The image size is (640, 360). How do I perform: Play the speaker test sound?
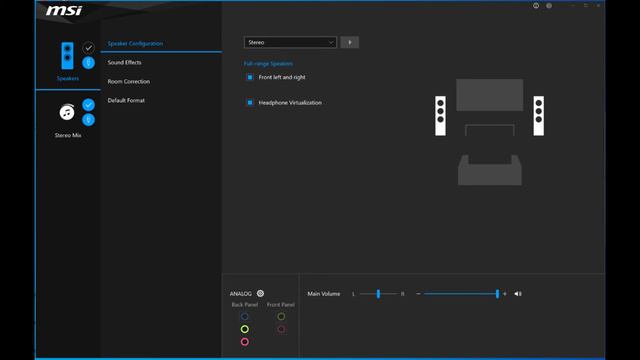[x=350, y=42]
